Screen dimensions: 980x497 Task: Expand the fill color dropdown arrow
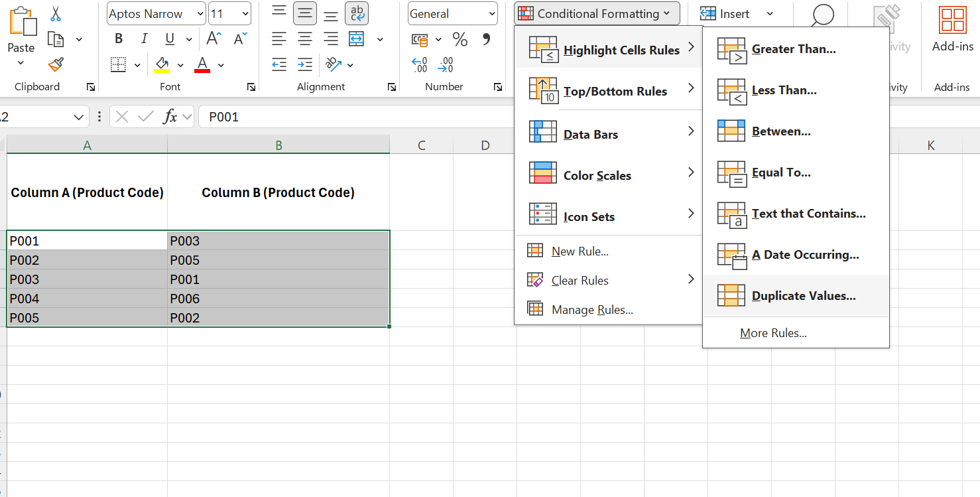pos(180,64)
